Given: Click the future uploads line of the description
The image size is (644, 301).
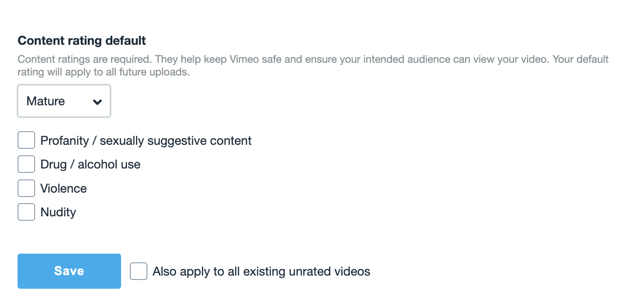Looking at the screenshot, I should pos(104,72).
